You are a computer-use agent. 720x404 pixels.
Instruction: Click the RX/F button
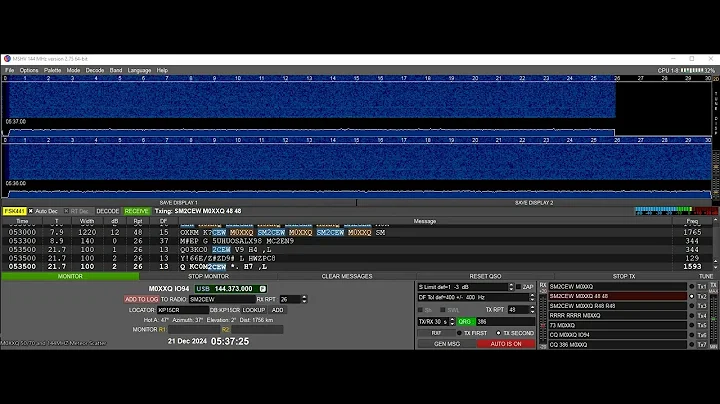[x=436, y=333]
